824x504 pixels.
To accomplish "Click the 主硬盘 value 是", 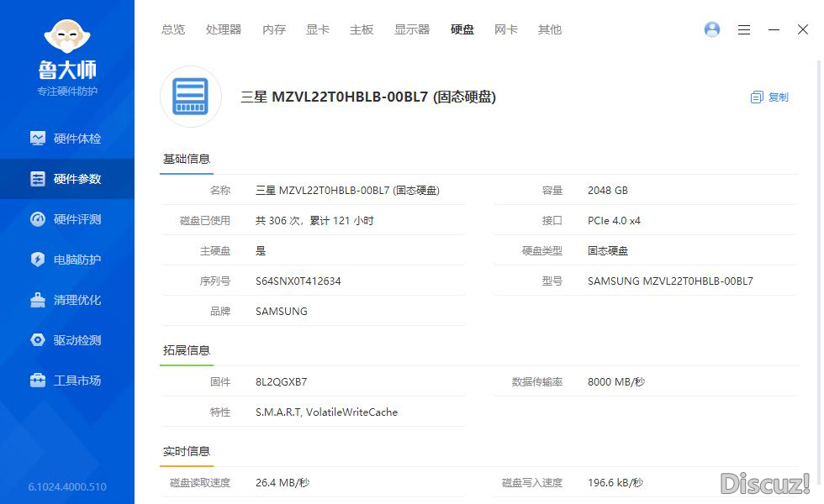I will [x=261, y=251].
